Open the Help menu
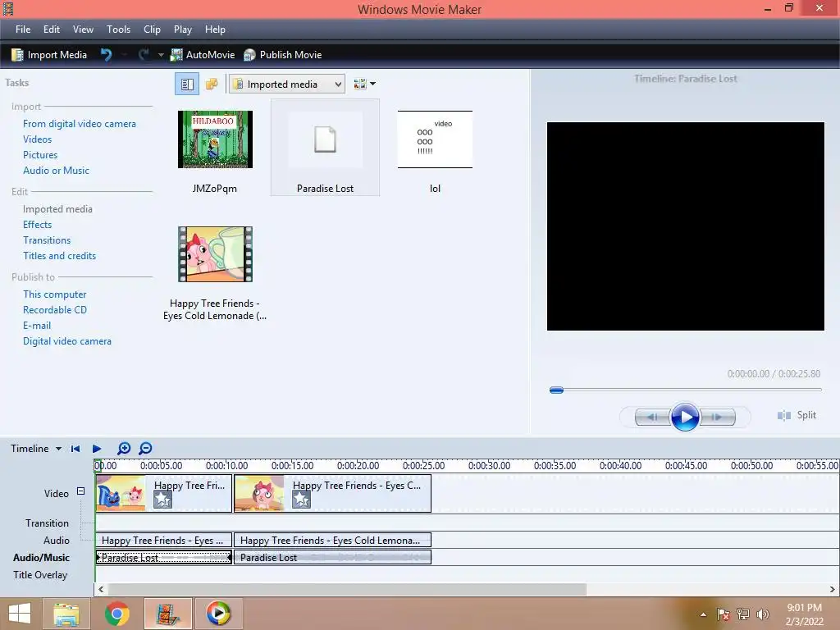Viewport: 840px width, 630px height. point(215,30)
